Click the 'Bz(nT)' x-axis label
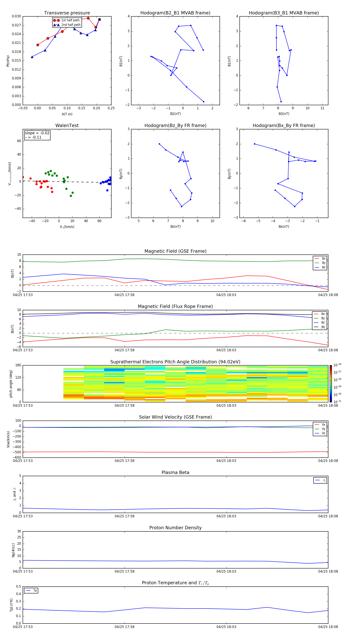This screenshot has width=351, height=644. point(175,227)
